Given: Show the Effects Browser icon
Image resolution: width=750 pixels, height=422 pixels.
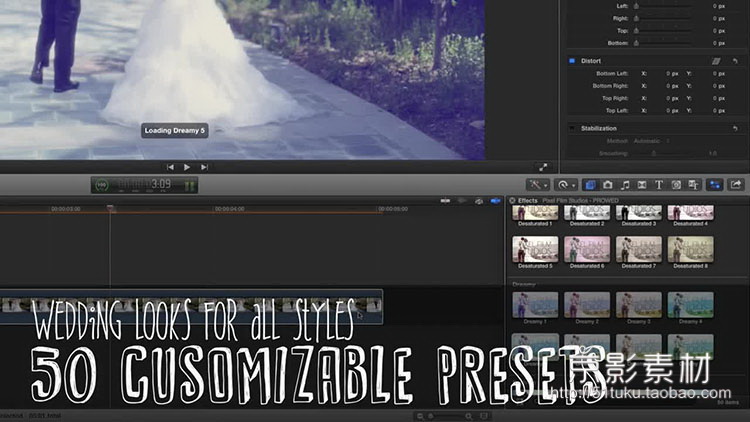Looking at the screenshot, I should point(591,185).
